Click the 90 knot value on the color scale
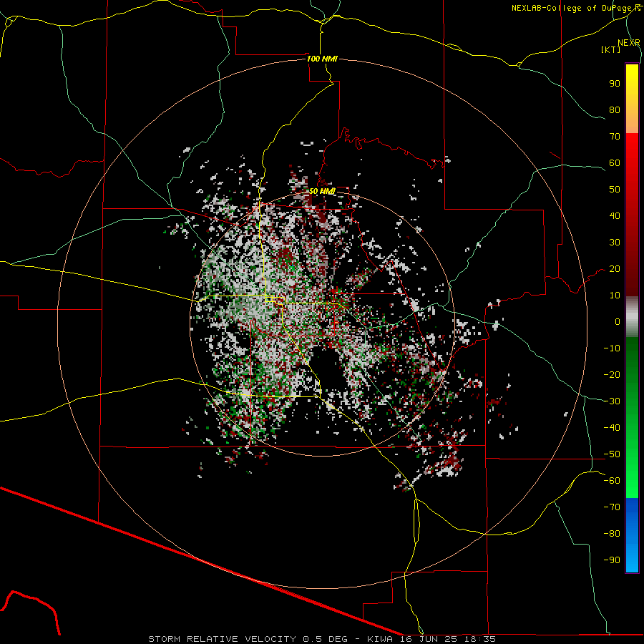This screenshot has height=644, width=644. (x=615, y=84)
